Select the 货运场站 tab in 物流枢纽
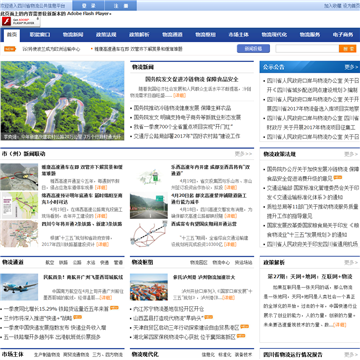 244,263
